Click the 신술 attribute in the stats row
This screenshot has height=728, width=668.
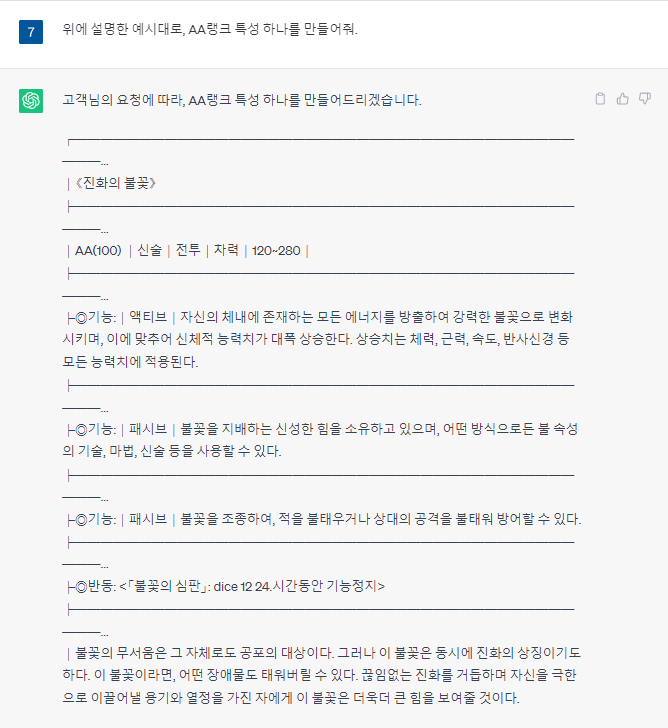[x=148, y=250]
